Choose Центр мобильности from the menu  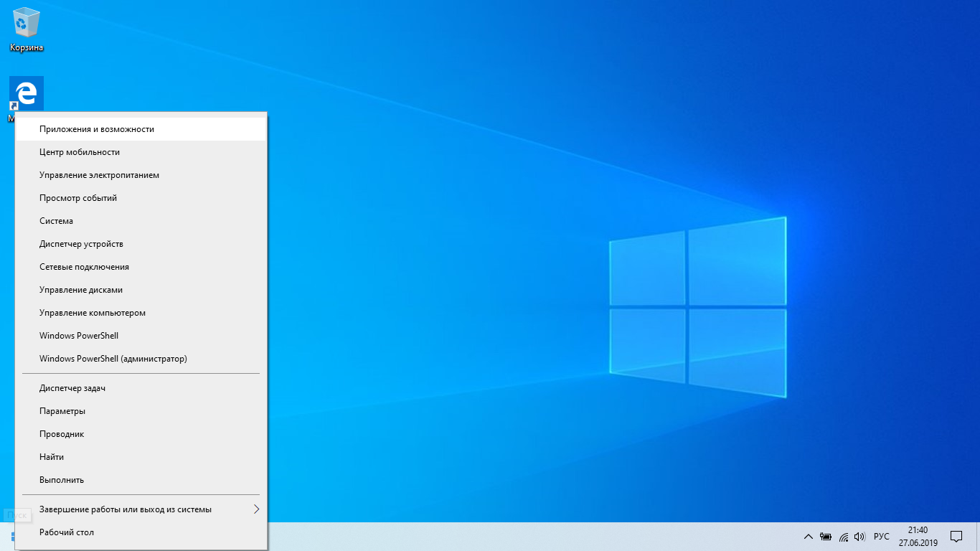[x=141, y=152]
